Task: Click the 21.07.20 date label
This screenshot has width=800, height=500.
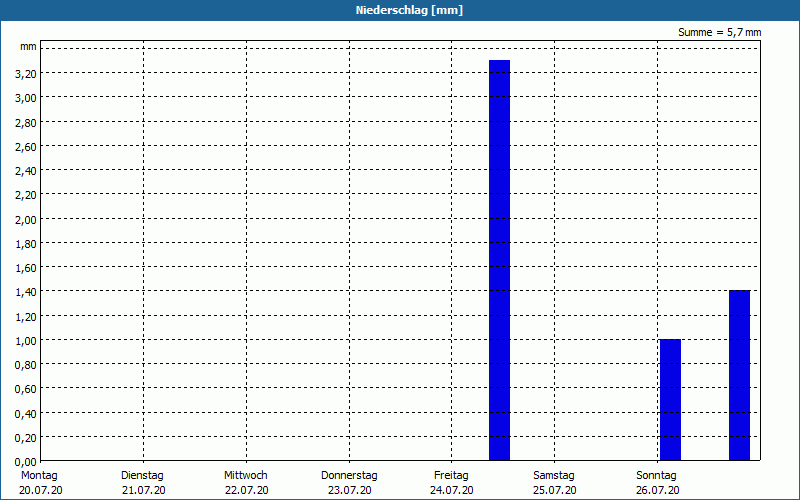Action: point(144,490)
